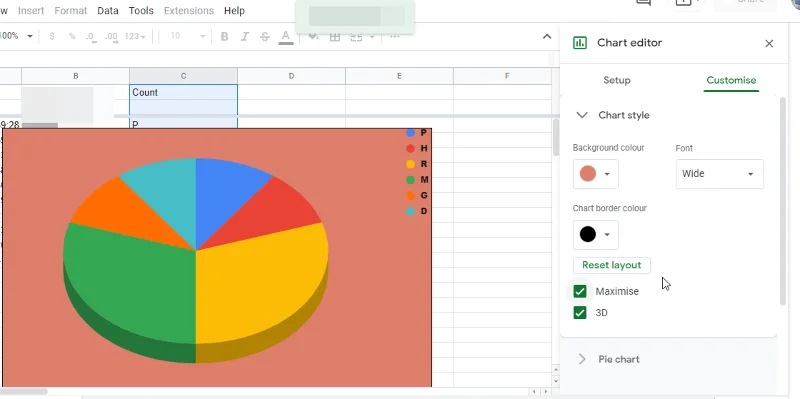The width and height of the screenshot is (800, 399).
Task: Click the merge cells icon
Action: [x=356, y=37]
